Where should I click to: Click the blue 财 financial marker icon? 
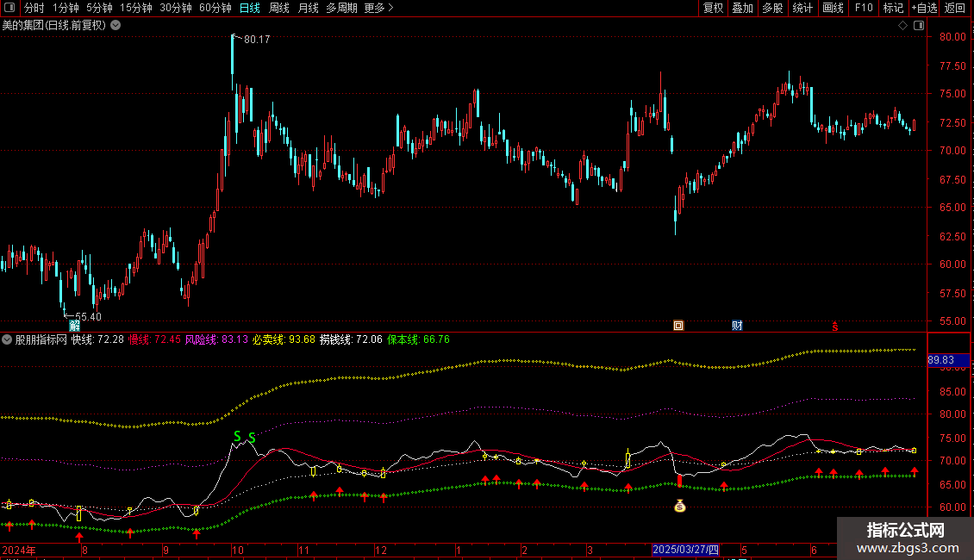pos(737,326)
